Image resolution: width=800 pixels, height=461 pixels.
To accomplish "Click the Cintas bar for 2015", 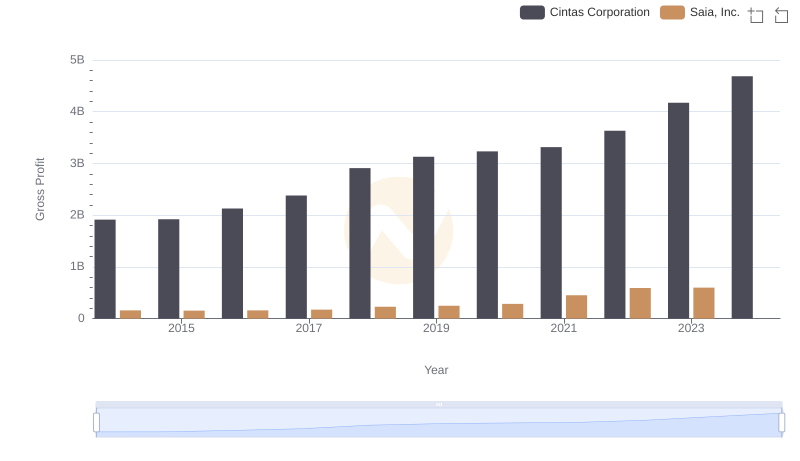I will 168,269.
